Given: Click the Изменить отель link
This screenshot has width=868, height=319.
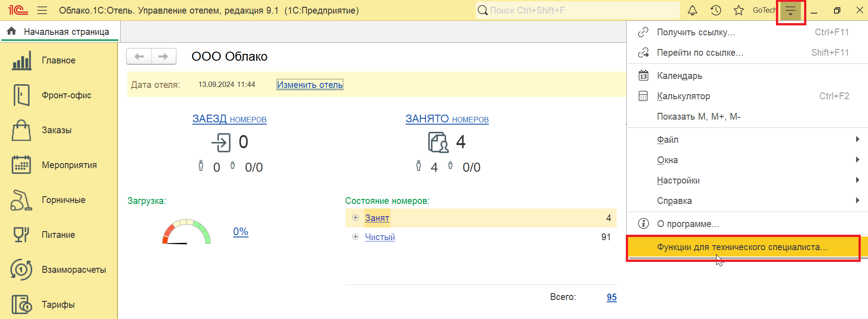Looking at the screenshot, I should pyautogui.click(x=310, y=85).
